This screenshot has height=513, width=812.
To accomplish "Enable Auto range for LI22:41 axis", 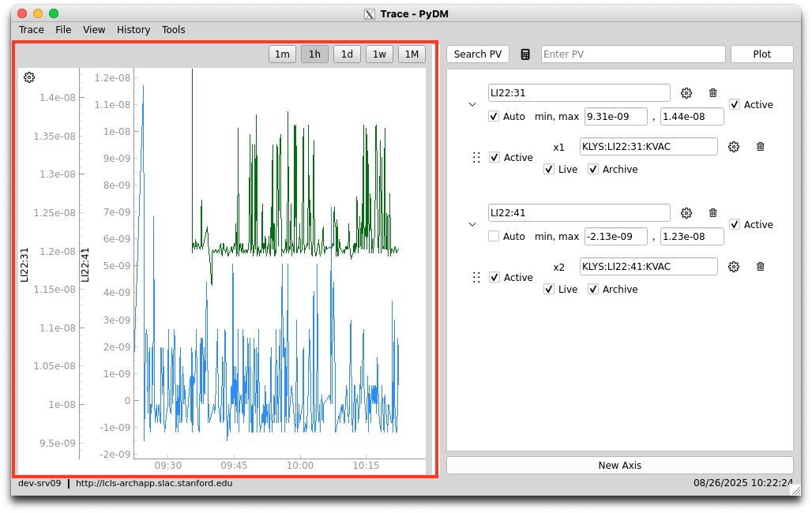I will (494, 237).
